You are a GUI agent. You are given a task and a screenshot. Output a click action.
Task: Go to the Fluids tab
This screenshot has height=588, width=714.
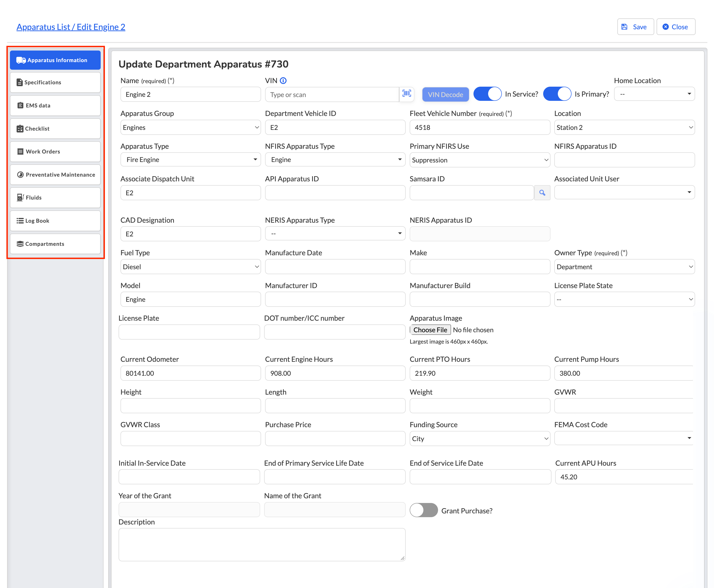point(55,197)
